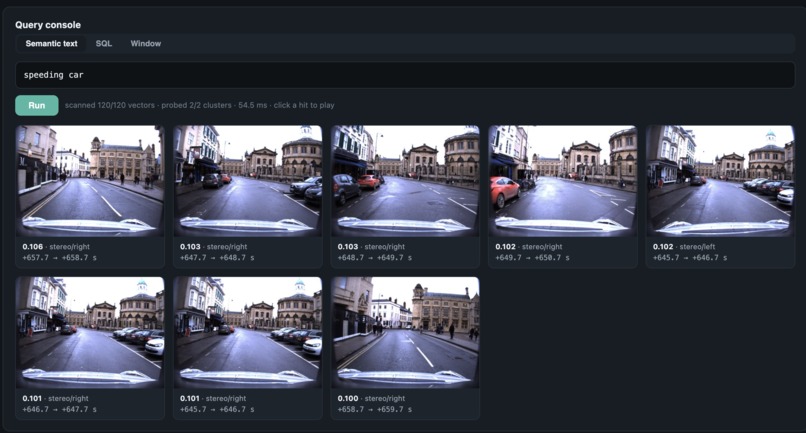Play the hit clip from +648.7 → +649.7 s
This screenshot has width=806, height=433.
[405, 181]
